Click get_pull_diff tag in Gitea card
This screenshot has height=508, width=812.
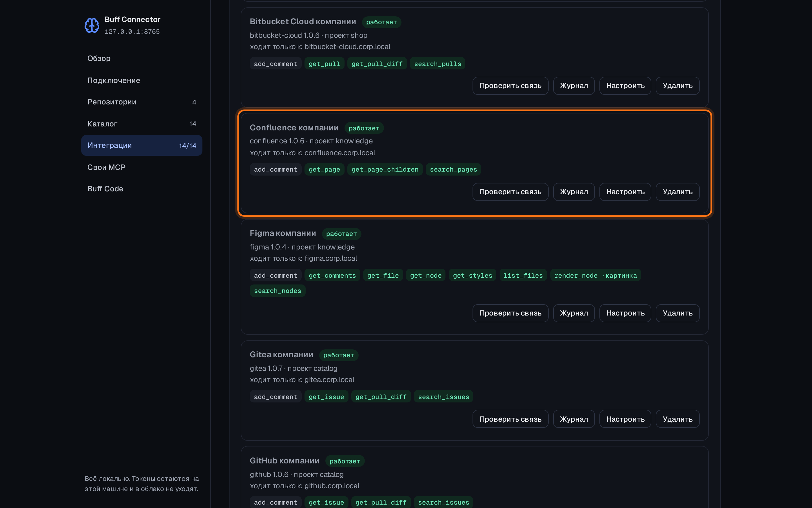pos(381,397)
